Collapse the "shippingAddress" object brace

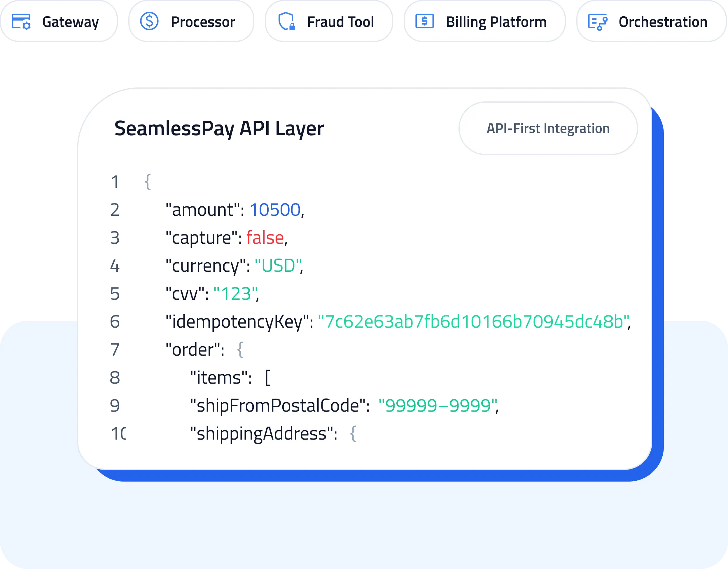[353, 434]
